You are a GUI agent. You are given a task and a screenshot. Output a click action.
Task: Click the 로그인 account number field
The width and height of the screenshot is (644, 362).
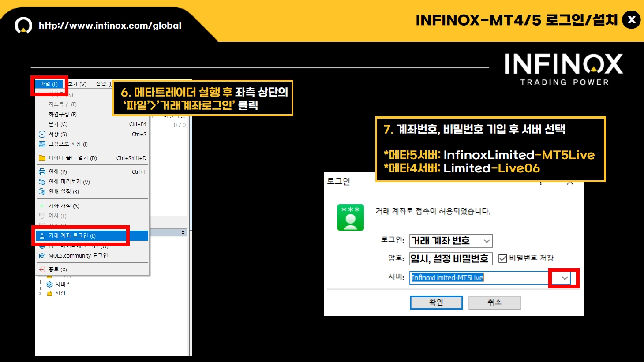click(x=450, y=241)
